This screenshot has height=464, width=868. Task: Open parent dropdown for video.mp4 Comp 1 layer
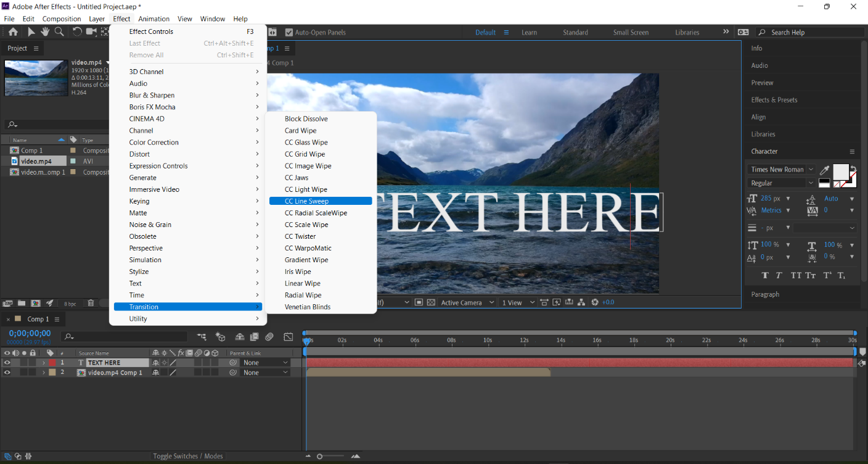(x=265, y=373)
